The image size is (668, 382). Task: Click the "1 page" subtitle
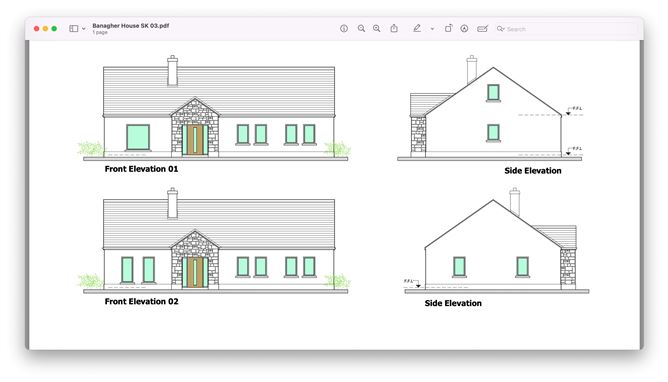pyautogui.click(x=100, y=32)
